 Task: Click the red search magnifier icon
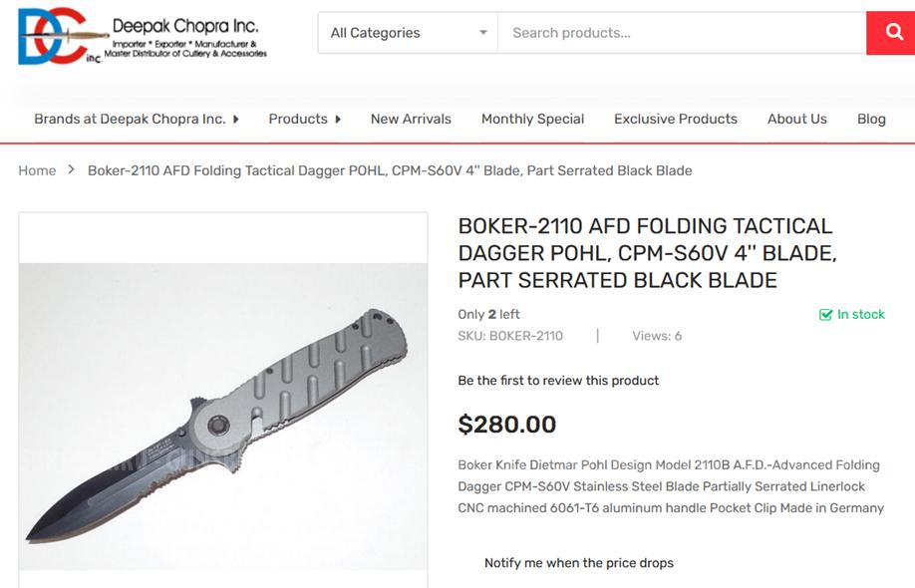tap(892, 32)
